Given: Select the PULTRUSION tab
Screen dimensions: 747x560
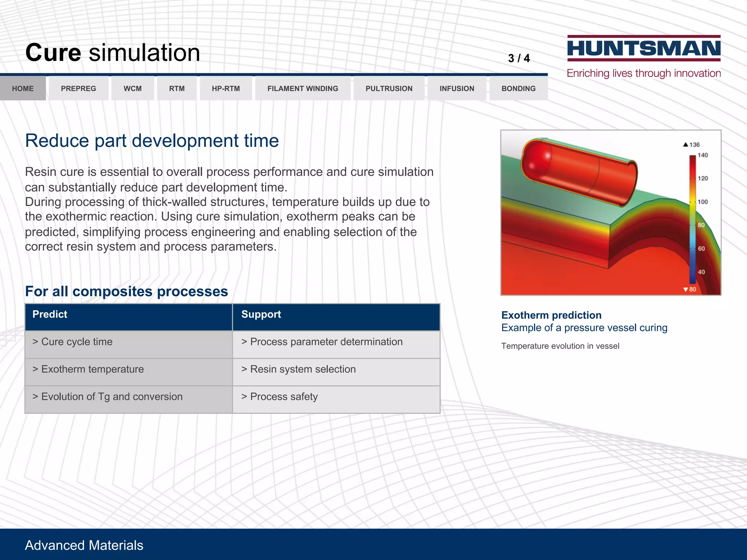Looking at the screenshot, I should (389, 89).
